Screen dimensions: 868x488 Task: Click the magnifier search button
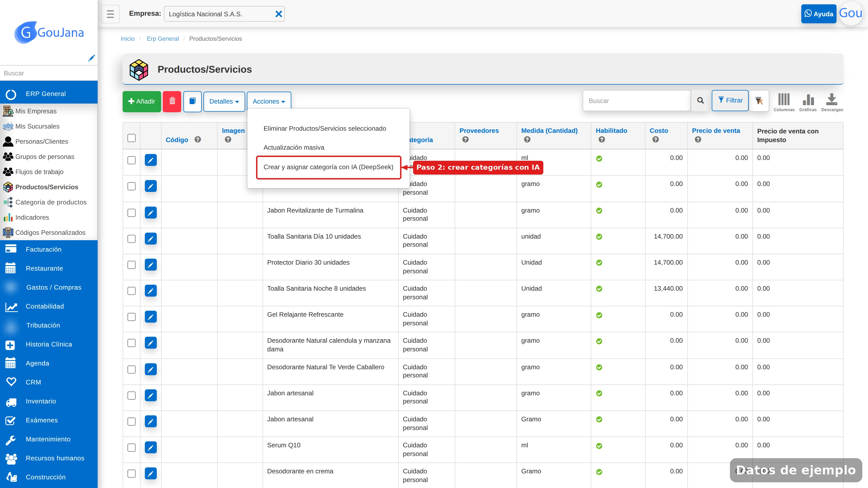tap(700, 100)
